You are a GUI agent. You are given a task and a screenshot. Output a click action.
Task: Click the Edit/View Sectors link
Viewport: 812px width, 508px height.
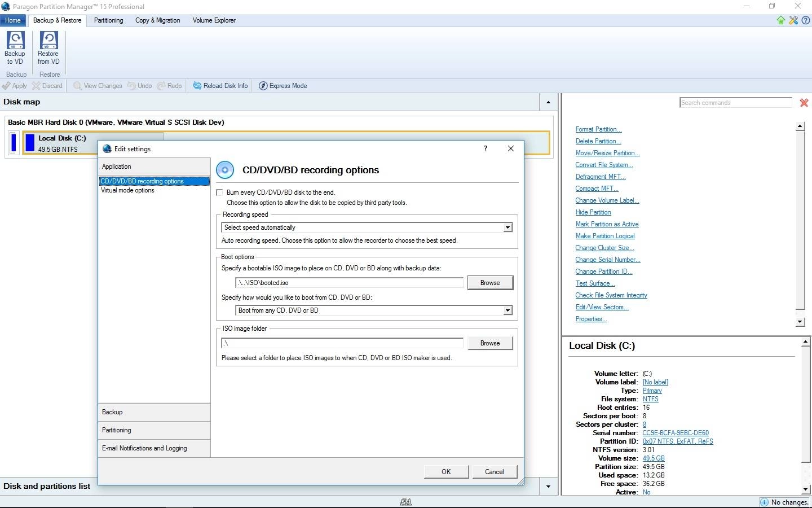pyautogui.click(x=602, y=307)
